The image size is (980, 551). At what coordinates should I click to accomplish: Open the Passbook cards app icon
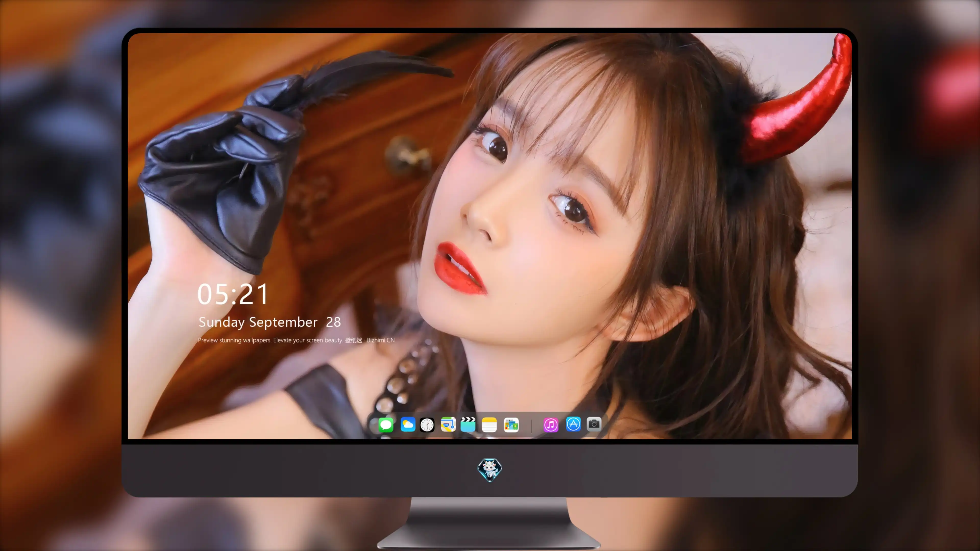coord(511,425)
